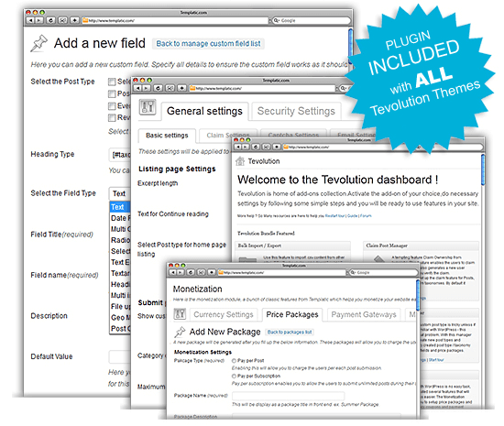Click the Restart tour link on Tevolution dashboard

point(334,216)
